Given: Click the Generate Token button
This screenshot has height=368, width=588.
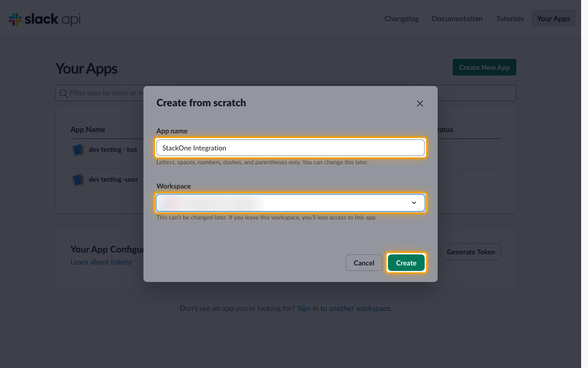Looking at the screenshot, I should click(x=471, y=252).
